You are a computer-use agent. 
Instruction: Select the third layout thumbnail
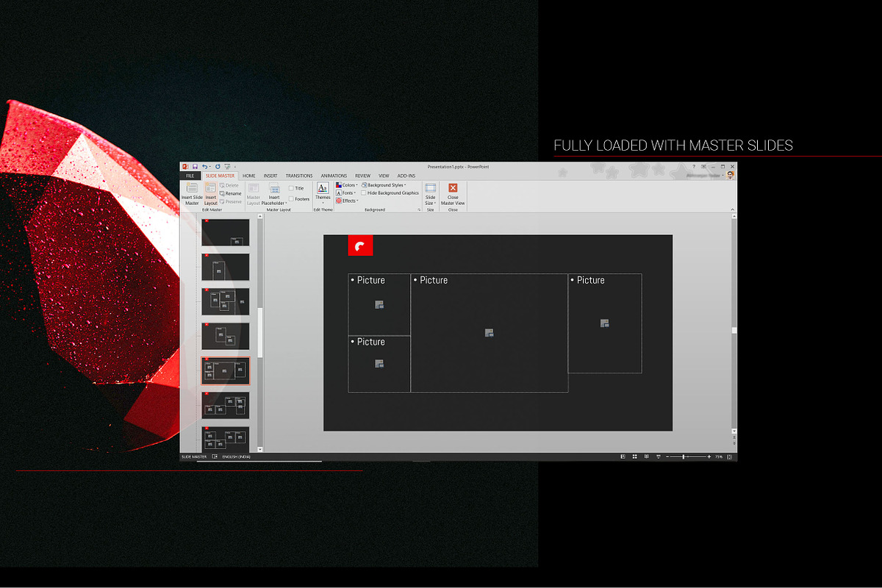225,301
